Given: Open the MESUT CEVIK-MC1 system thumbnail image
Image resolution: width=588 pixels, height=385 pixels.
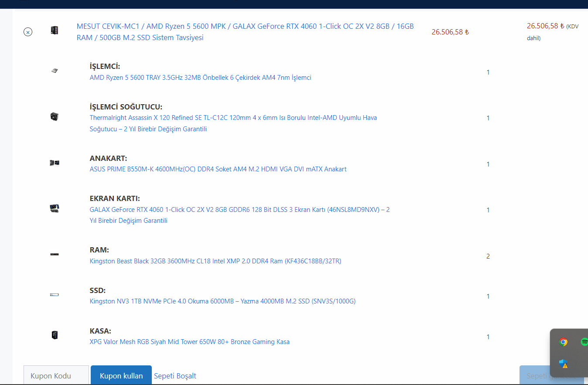Looking at the screenshot, I should pos(55,31).
